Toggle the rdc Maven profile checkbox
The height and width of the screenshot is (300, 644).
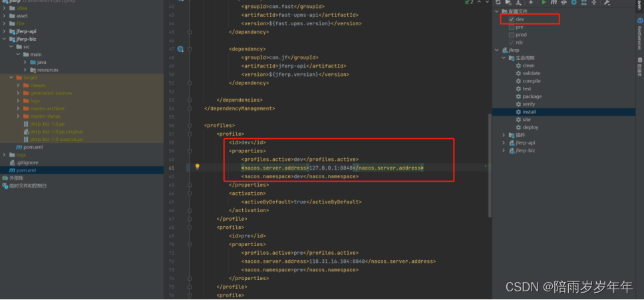point(512,43)
